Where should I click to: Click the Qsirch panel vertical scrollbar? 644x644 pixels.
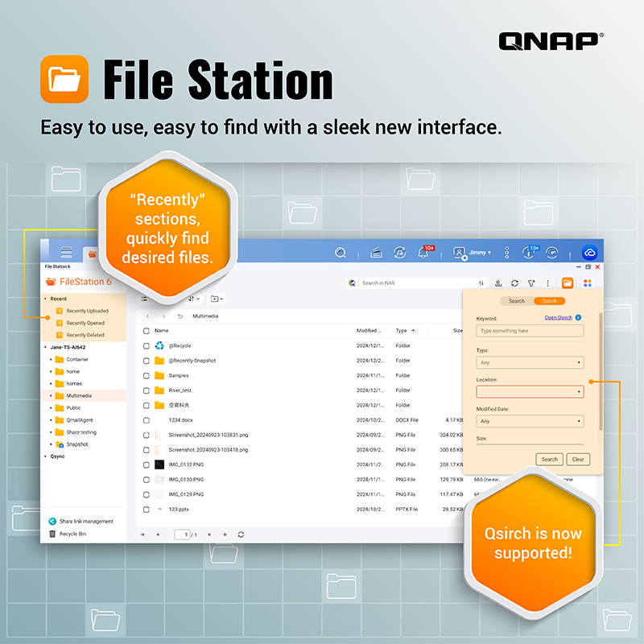pyautogui.click(x=601, y=372)
